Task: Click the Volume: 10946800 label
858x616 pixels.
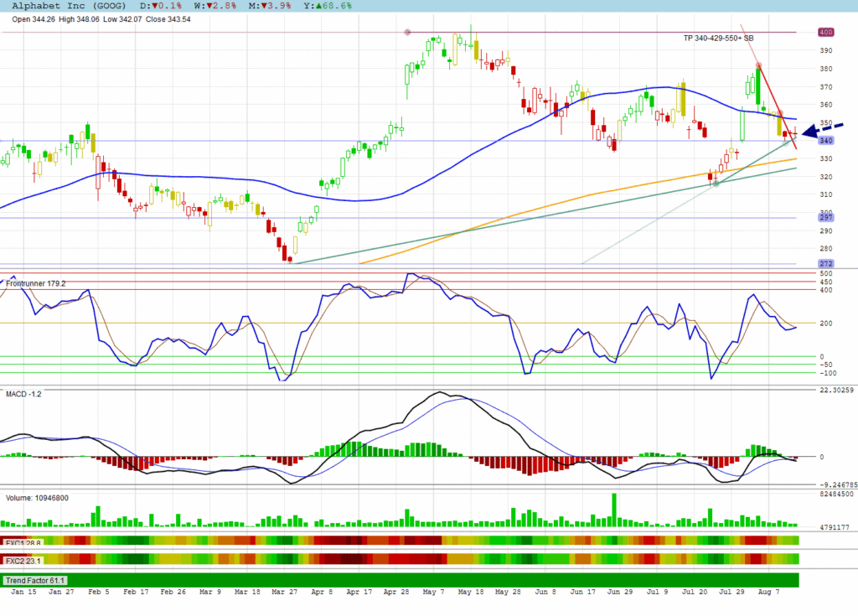Action: 37,499
